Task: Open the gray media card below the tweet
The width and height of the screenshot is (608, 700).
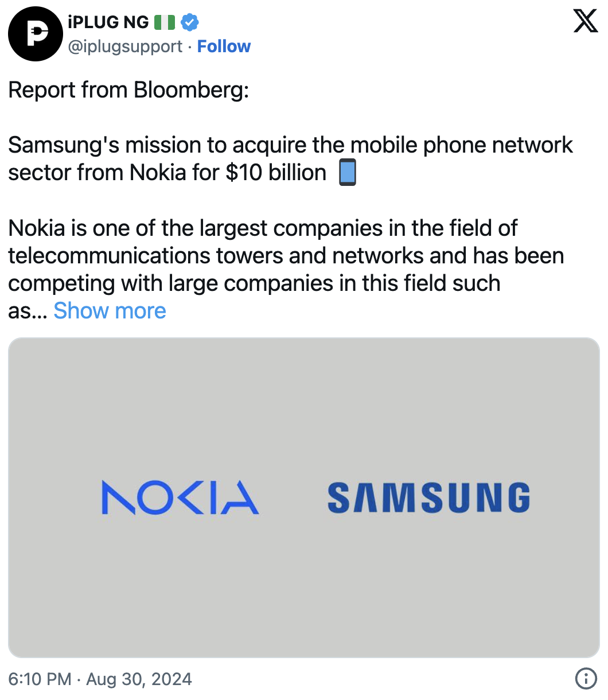Action: point(303,497)
